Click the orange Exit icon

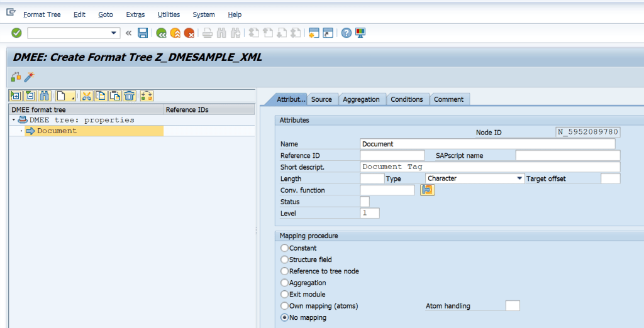(x=175, y=33)
